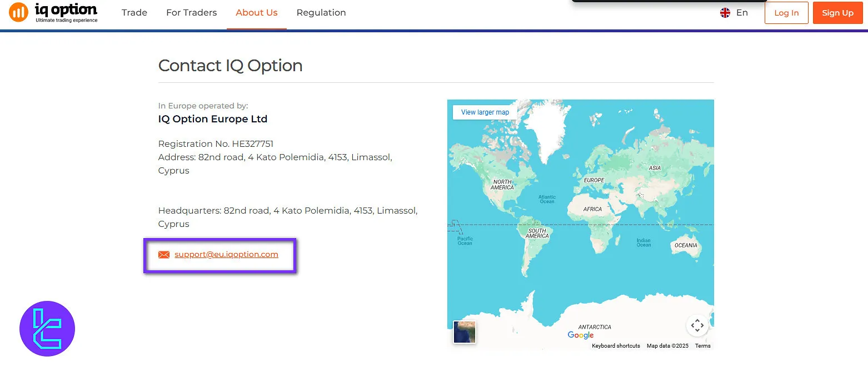868x376 pixels.
Task: Open the For Traders menu
Action: (191, 12)
